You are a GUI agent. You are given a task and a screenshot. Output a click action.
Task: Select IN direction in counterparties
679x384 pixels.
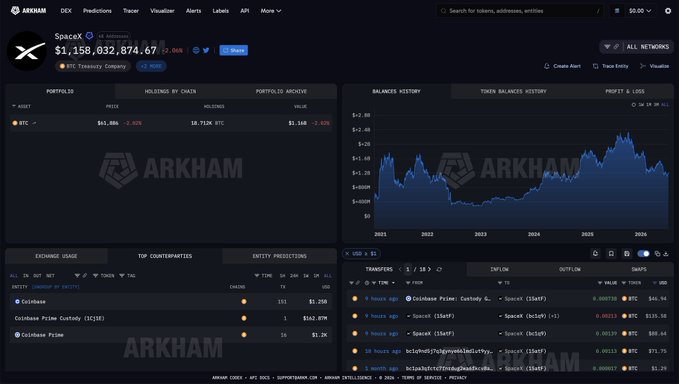pos(26,275)
